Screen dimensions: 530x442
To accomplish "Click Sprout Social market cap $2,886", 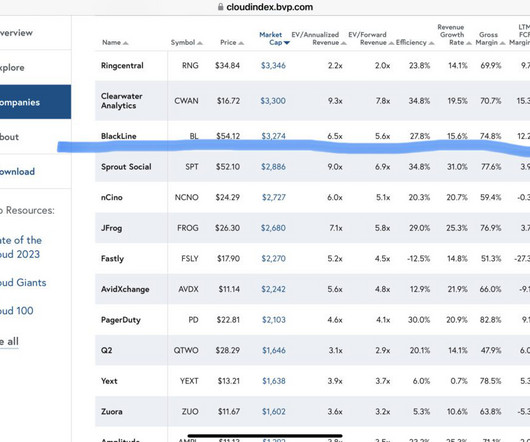I will [273, 167].
